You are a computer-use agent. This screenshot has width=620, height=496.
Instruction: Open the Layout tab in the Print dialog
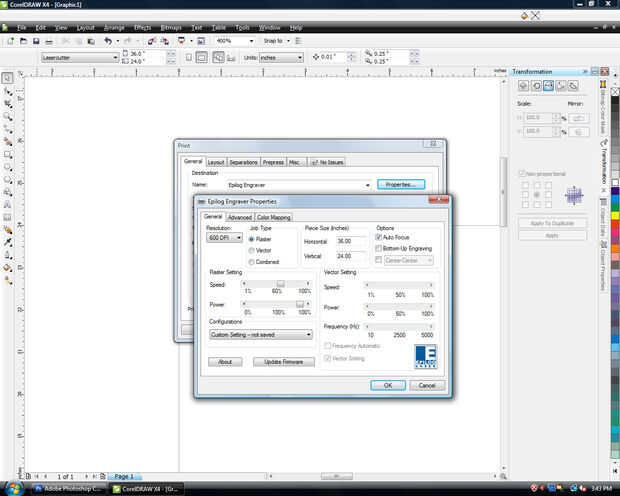pos(216,162)
